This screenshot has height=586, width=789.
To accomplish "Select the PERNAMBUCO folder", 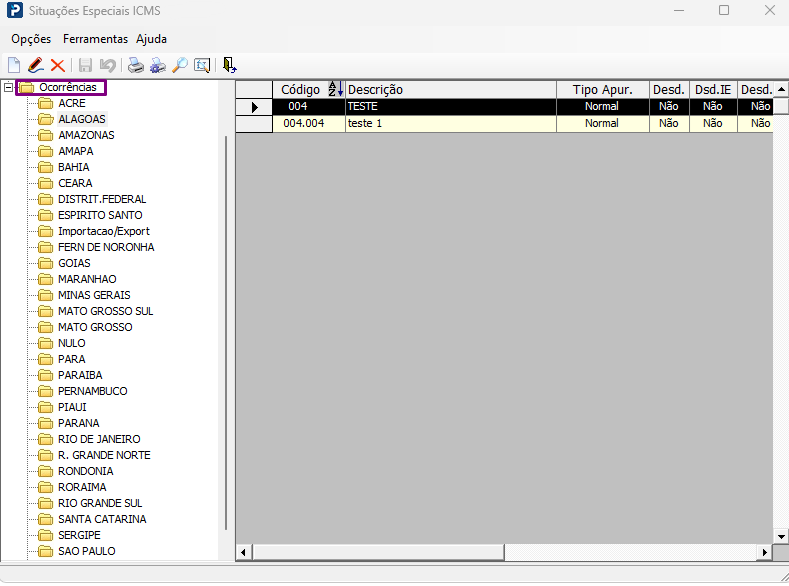I will 93,391.
